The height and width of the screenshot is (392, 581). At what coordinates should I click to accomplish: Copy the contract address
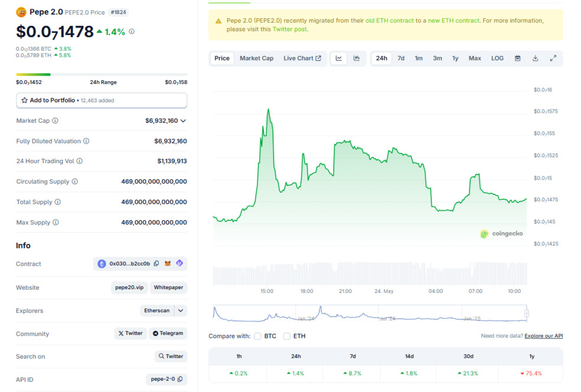156,264
